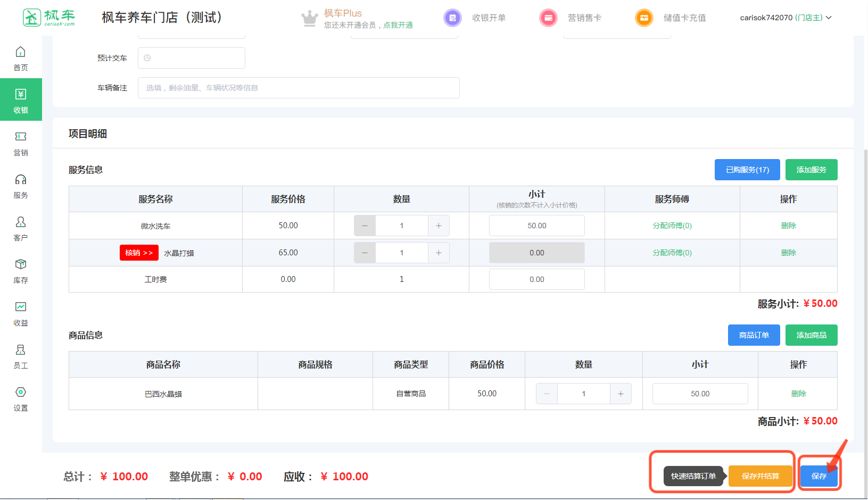This screenshot has height=500, width=868.
Task: Click the 收银开单 purple top icon
Action: [x=452, y=18]
